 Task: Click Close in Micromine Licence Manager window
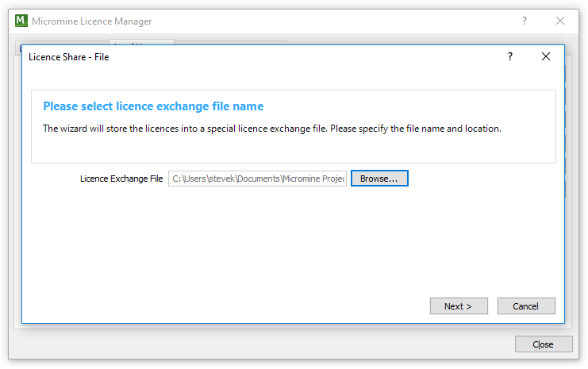544,344
